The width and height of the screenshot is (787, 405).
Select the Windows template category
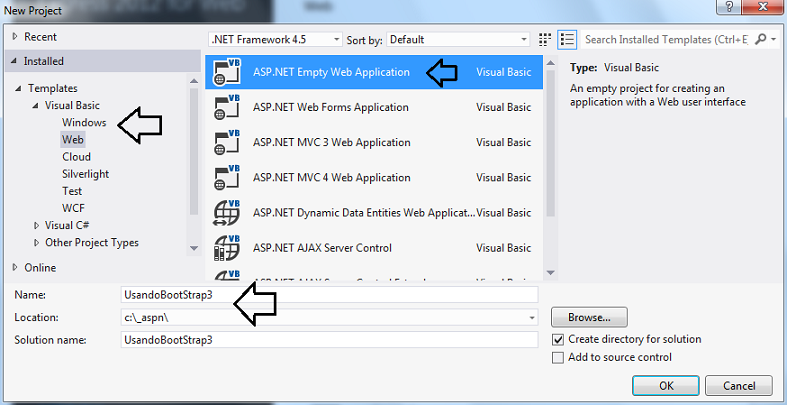[84, 122]
